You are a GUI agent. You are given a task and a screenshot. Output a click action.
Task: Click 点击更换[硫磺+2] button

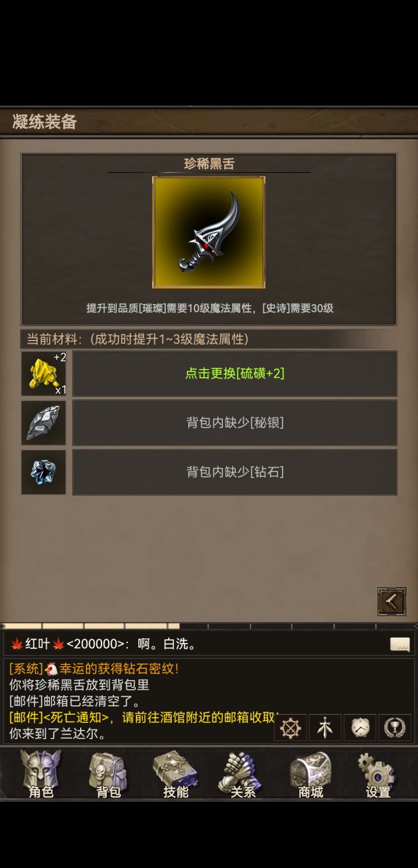click(235, 374)
